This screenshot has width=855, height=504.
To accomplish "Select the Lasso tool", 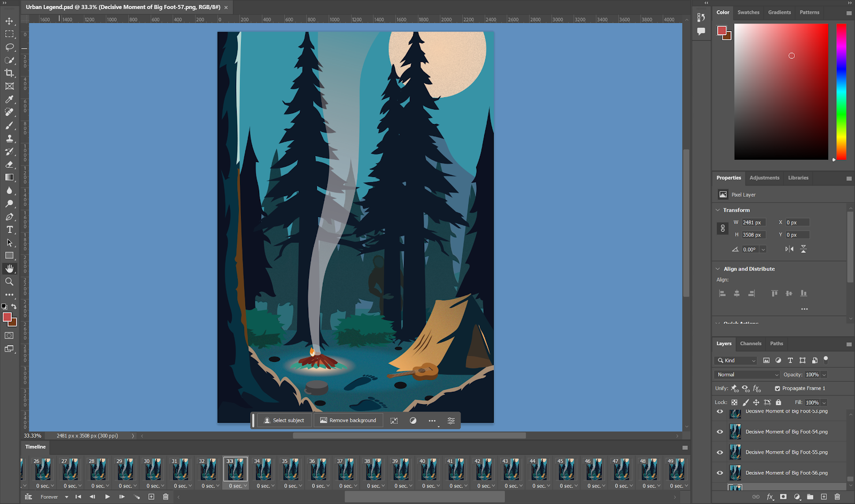I will click(9, 47).
